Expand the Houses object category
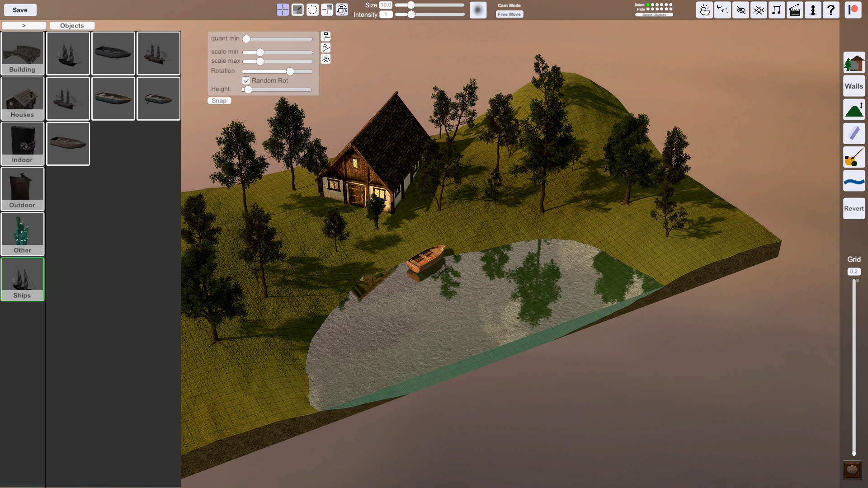This screenshot has width=868, height=488. point(22,98)
